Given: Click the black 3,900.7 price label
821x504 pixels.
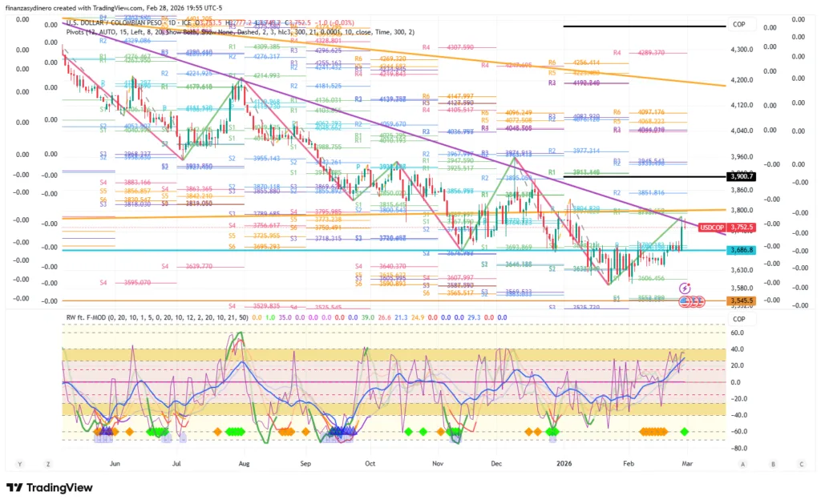Looking at the screenshot, I should pyautogui.click(x=742, y=176).
